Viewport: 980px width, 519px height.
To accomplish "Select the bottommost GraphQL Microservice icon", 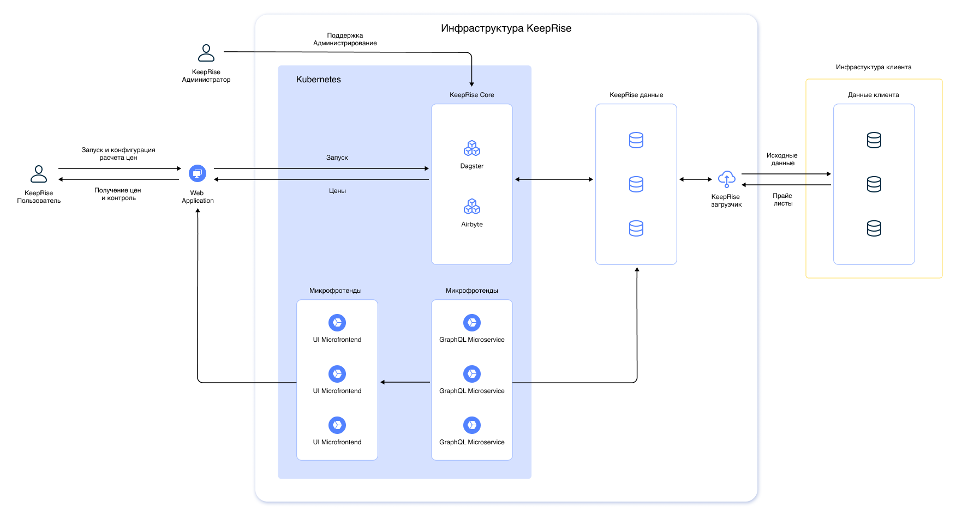I will coord(472,425).
